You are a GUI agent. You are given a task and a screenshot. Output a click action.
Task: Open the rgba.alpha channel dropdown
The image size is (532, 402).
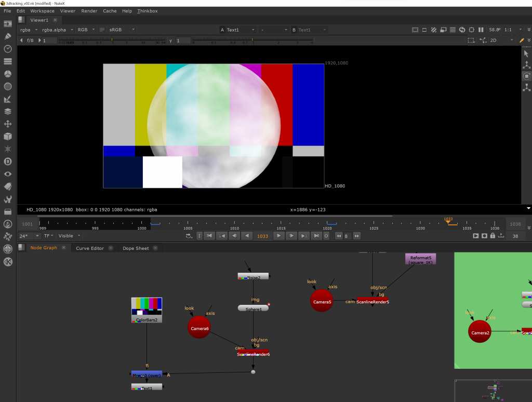tap(57, 30)
